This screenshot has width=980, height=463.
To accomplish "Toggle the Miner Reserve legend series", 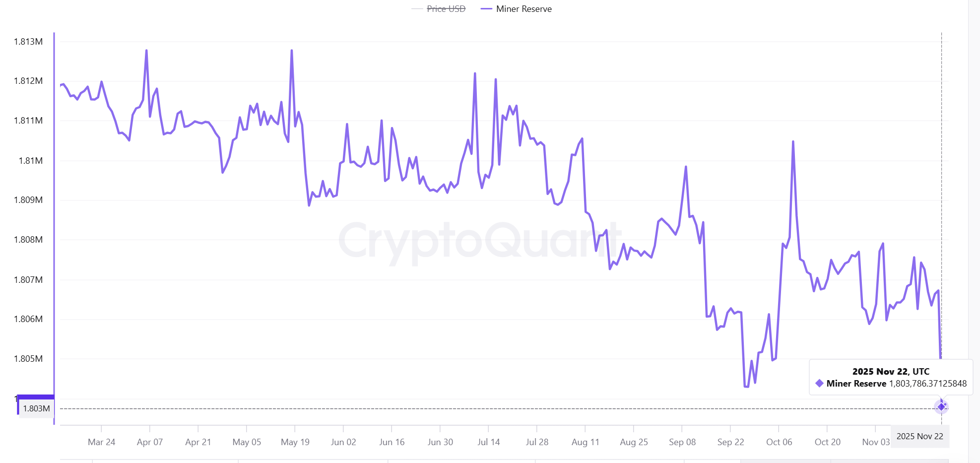I will 523,9.
